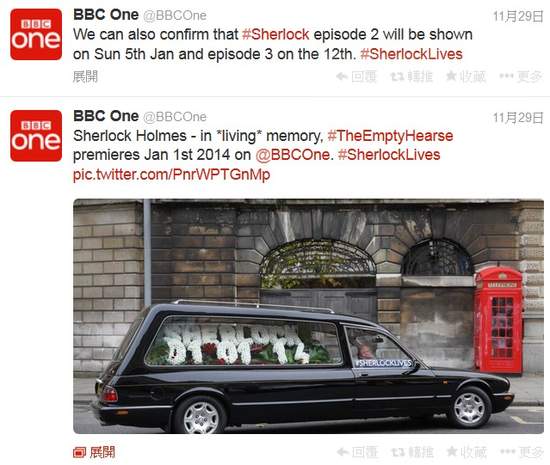This screenshot has height=465, width=550.
Task: Click the BBC One avatar in the second tweet
Action: click(x=36, y=136)
